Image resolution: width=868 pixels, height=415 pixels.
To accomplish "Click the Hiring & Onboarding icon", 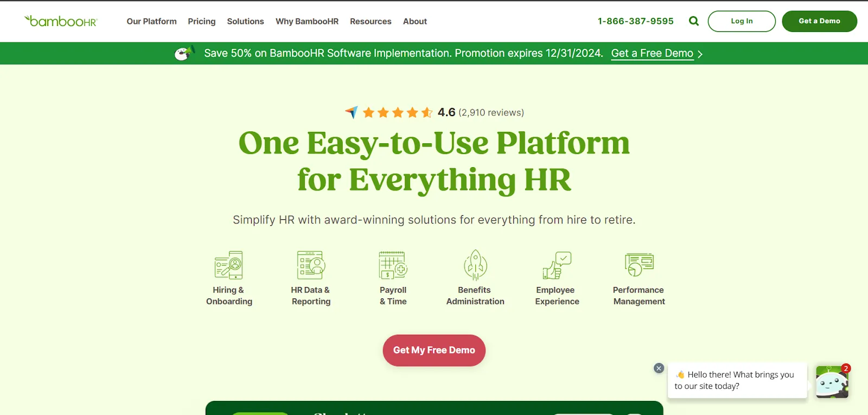I will [229, 265].
